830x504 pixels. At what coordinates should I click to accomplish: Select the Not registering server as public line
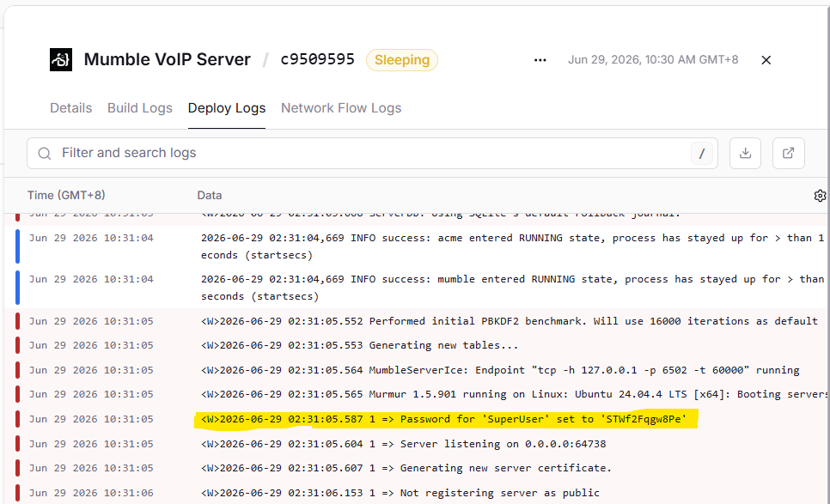point(417,493)
